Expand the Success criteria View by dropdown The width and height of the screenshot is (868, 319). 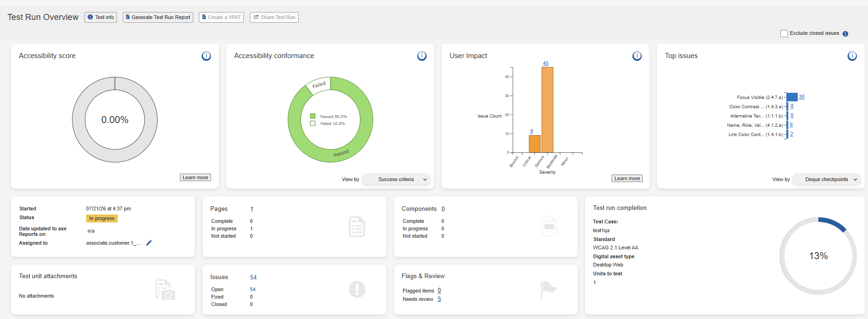click(x=396, y=179)
